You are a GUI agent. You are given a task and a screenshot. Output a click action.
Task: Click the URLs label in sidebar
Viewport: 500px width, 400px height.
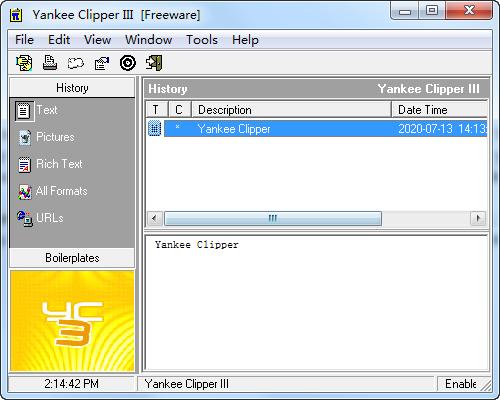tap(50, 218)
